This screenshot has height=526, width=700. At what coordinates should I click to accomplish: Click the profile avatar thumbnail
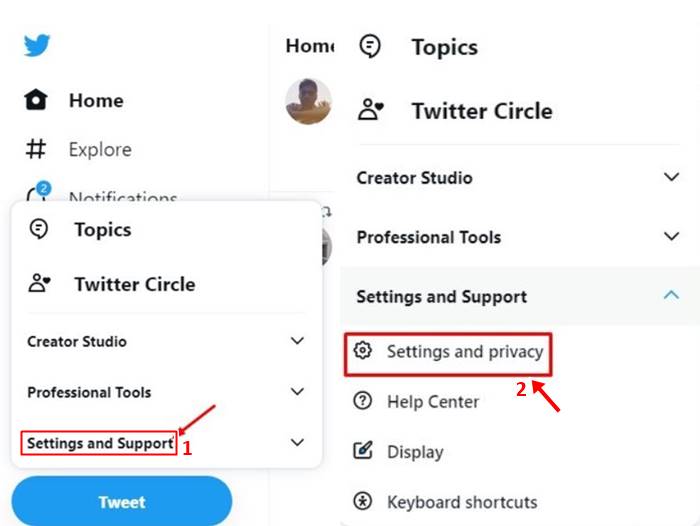tap(308, 100)
